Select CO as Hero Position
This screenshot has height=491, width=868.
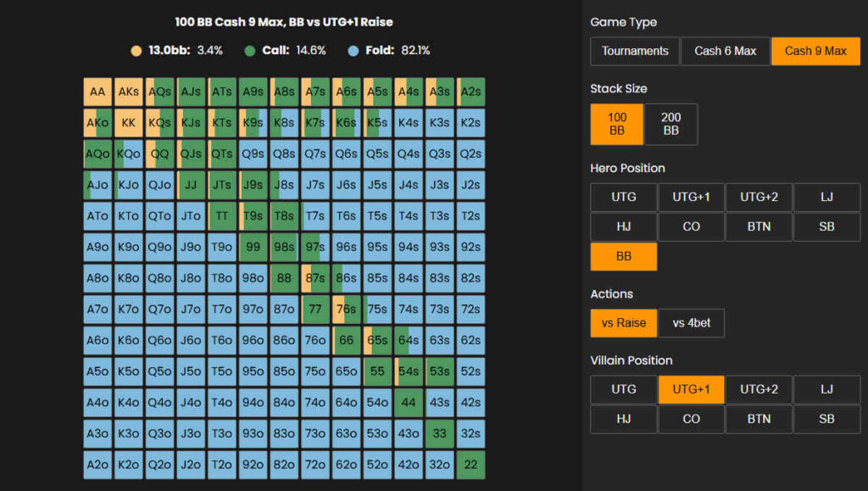pos(692,226)
